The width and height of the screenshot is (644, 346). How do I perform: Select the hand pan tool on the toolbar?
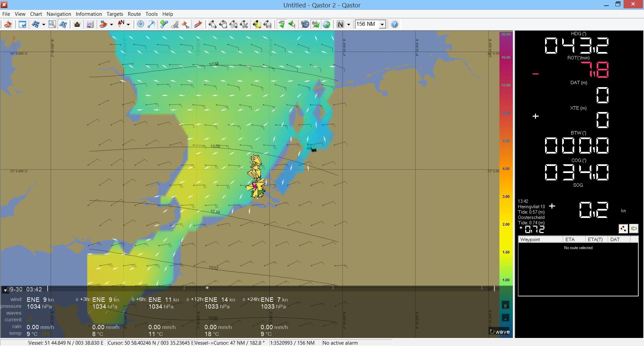tap(223, 24)
